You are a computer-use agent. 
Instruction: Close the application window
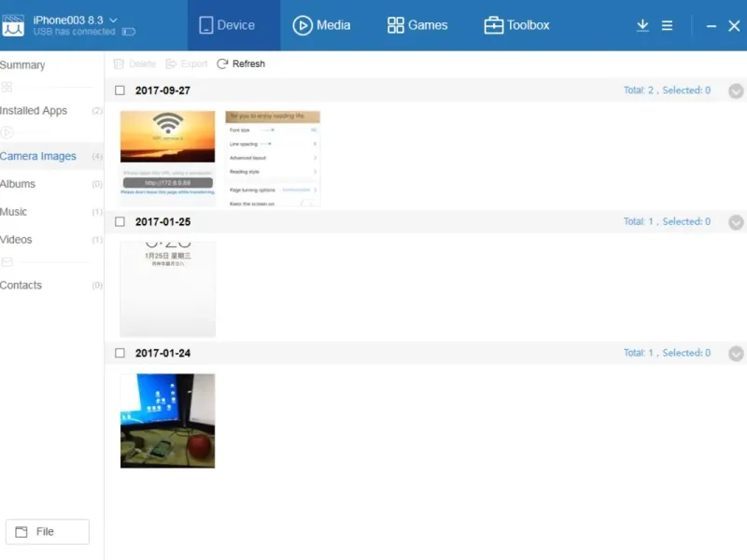click(x=734, y=26)
